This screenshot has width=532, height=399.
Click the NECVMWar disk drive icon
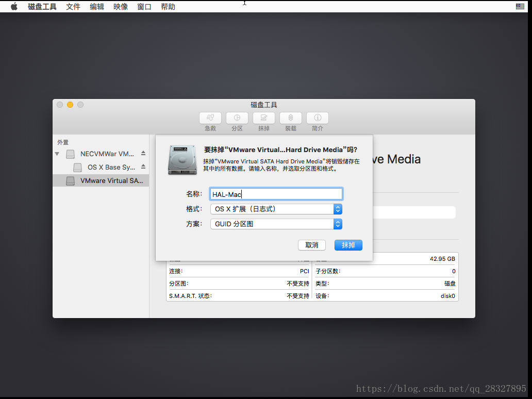tap(70, 154)
